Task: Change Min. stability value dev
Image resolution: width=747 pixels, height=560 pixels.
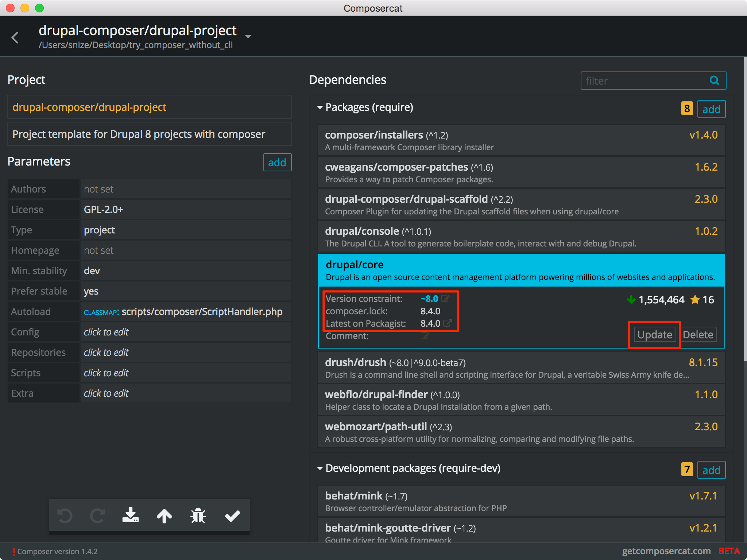Action: (186, 271)
